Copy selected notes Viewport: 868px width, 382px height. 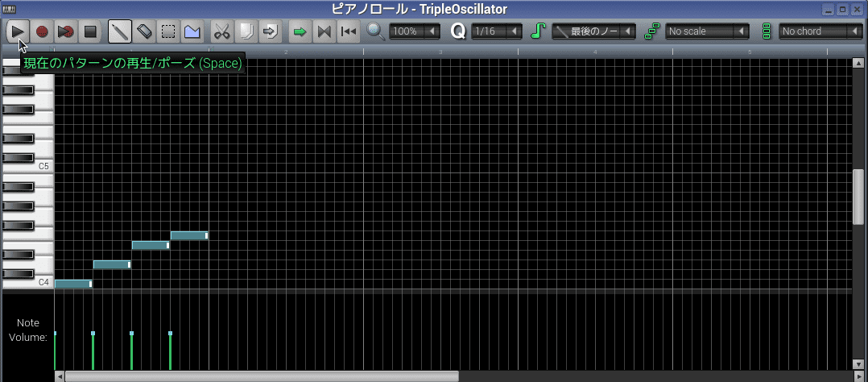[246, 31]
